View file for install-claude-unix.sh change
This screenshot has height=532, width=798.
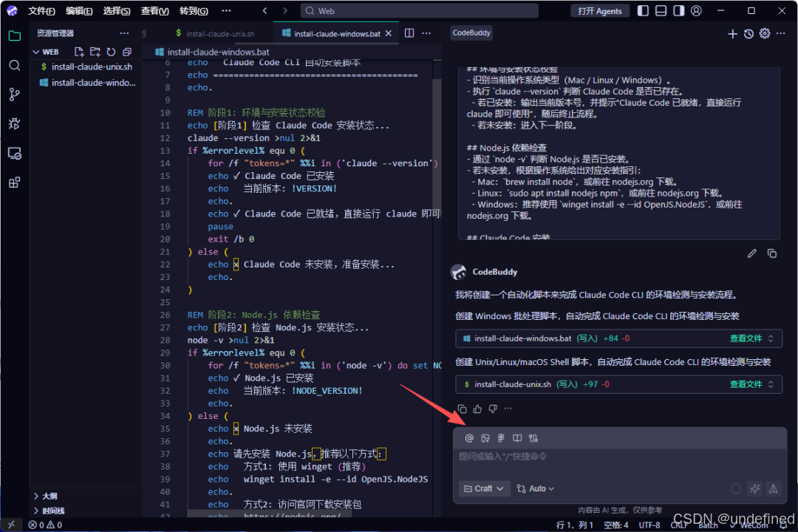point(746,384)
